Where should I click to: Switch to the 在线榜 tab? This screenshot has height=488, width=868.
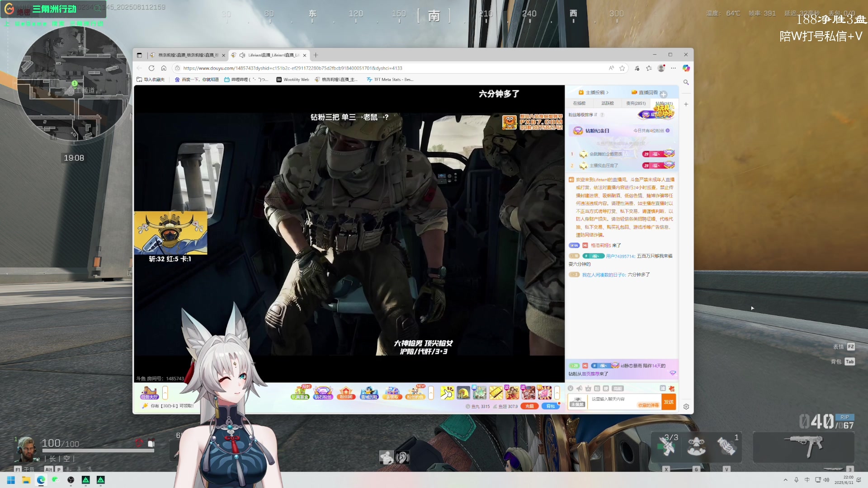pyautogui.click(x=579, y=103)
